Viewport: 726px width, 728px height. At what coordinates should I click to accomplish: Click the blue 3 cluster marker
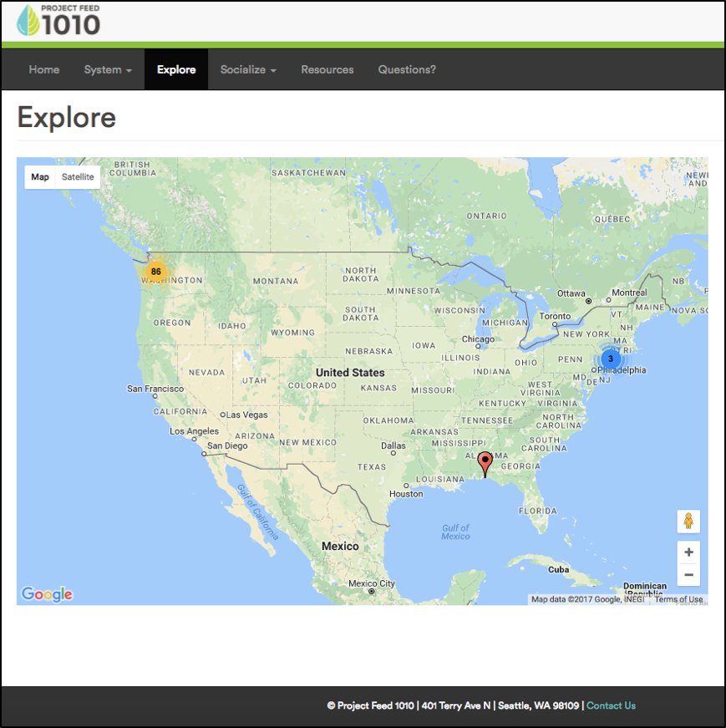pos(611,359)
